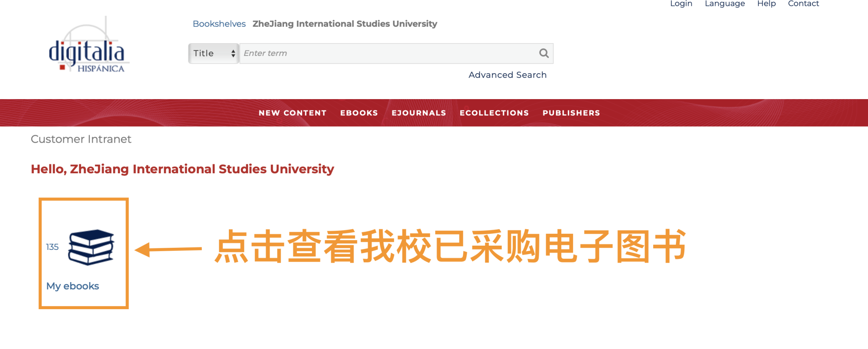Select ECOLLECTIONS in the navigation bar
This screenshot has width=868, height=349.
coord(494,113)
